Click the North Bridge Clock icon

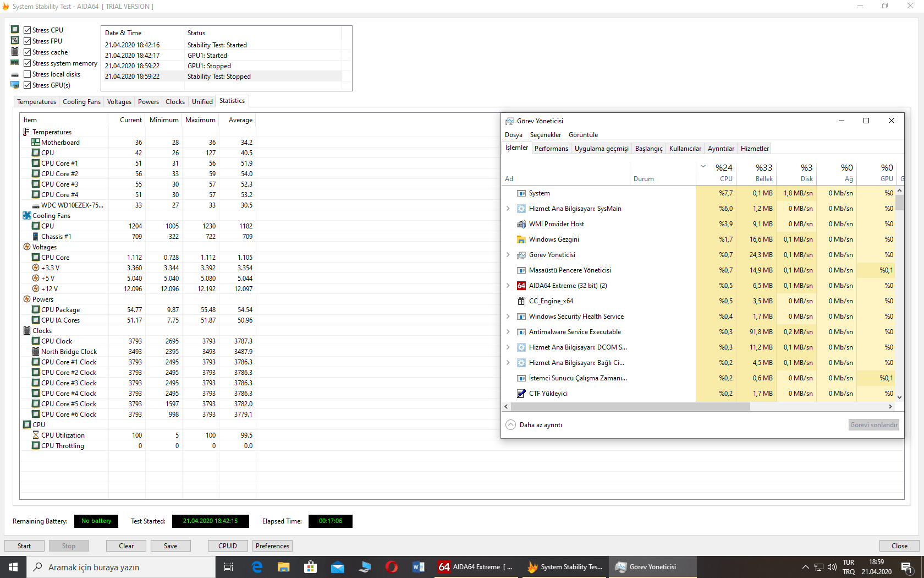point(36,352)
